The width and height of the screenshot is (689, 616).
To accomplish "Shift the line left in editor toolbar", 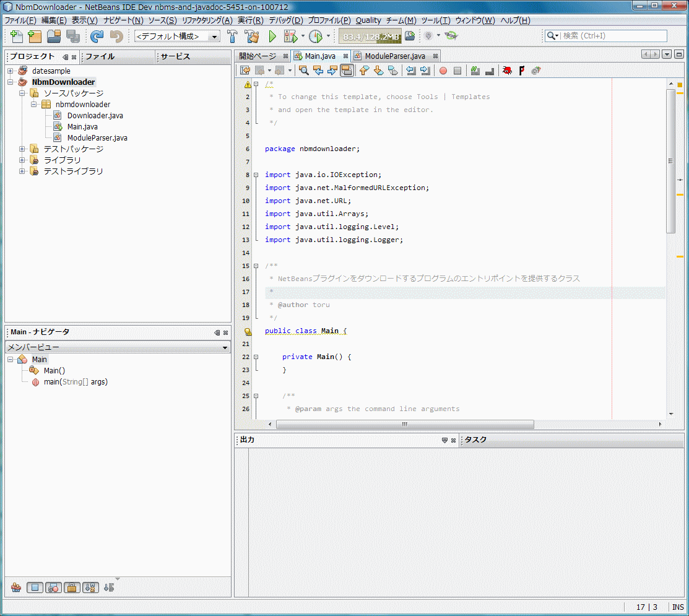I will 411,71.
